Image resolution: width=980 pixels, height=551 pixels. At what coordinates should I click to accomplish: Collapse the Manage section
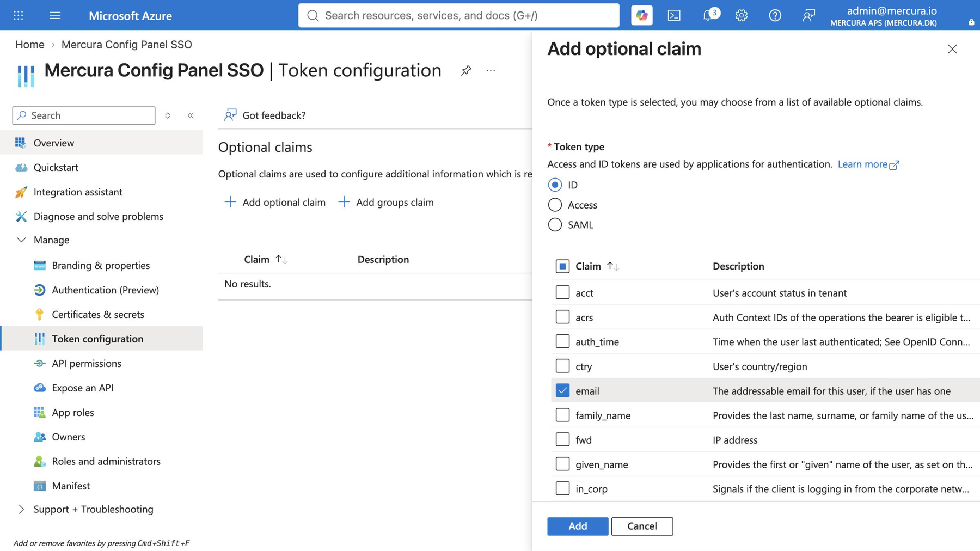pos(21,240)
